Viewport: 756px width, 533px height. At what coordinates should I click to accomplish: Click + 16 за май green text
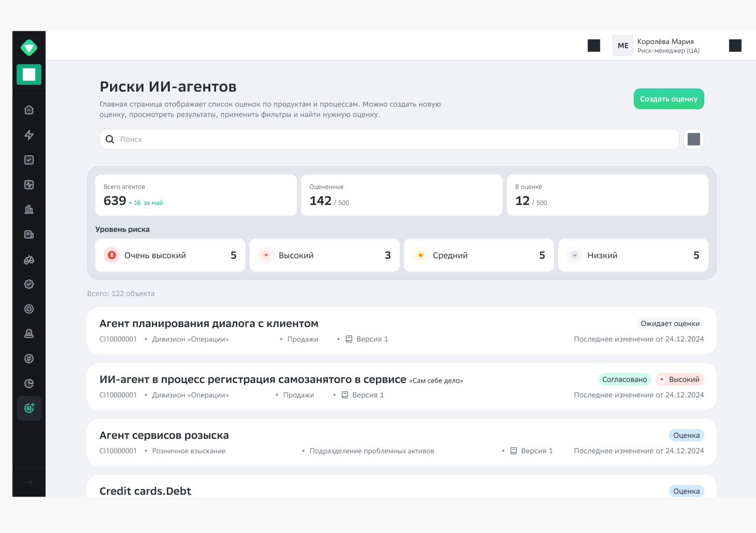pyautogui.click(x=146, y=203)
